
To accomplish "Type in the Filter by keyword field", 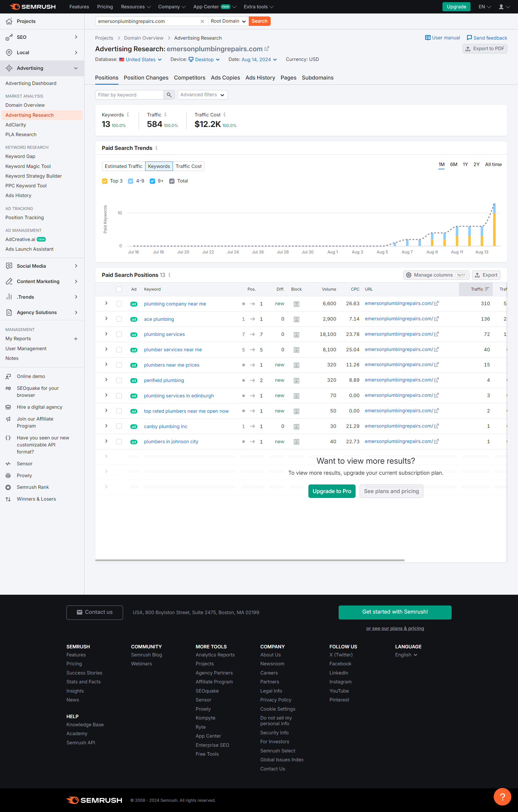I will [129, 95].
